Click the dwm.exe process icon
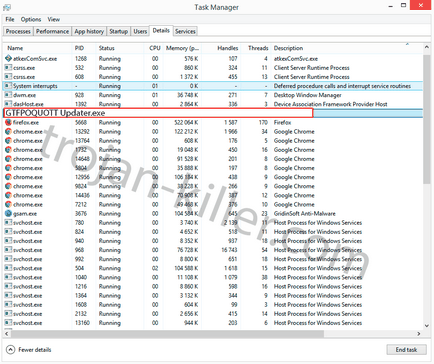The height and width of the screenshot is (364, 434). pyautogui.click(x=8, y=95)
